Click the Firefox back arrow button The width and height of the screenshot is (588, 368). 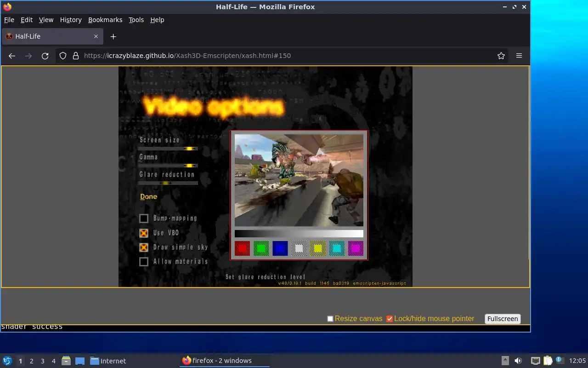click(x=12, y=56)
